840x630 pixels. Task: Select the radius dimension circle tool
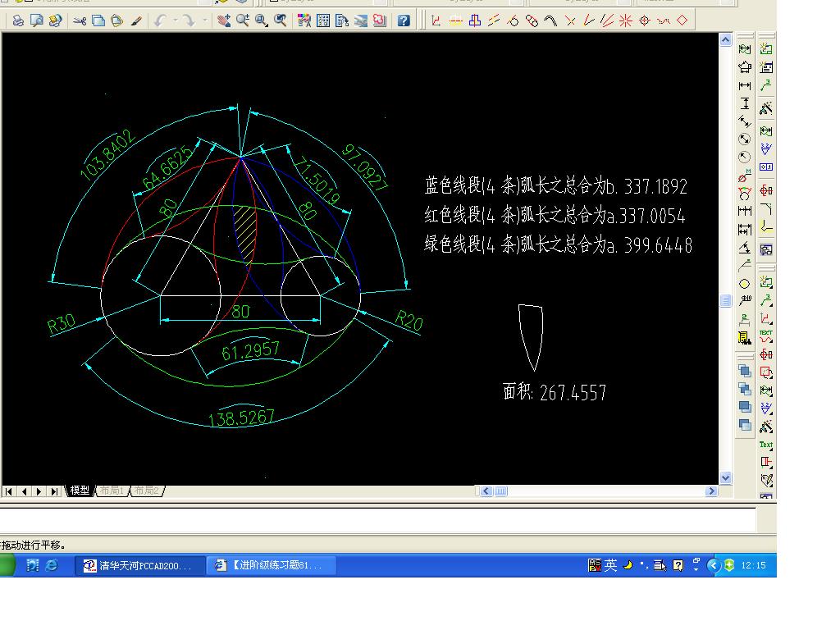point(745,157)
